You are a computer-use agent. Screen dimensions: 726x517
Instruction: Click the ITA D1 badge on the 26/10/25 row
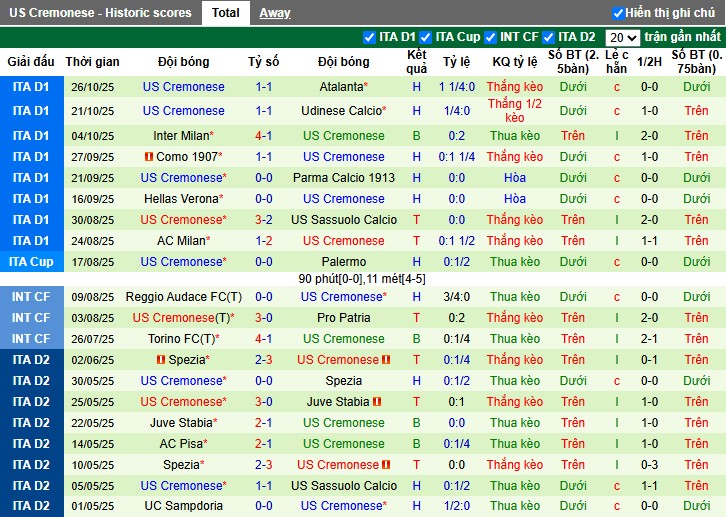coord(31,87)
